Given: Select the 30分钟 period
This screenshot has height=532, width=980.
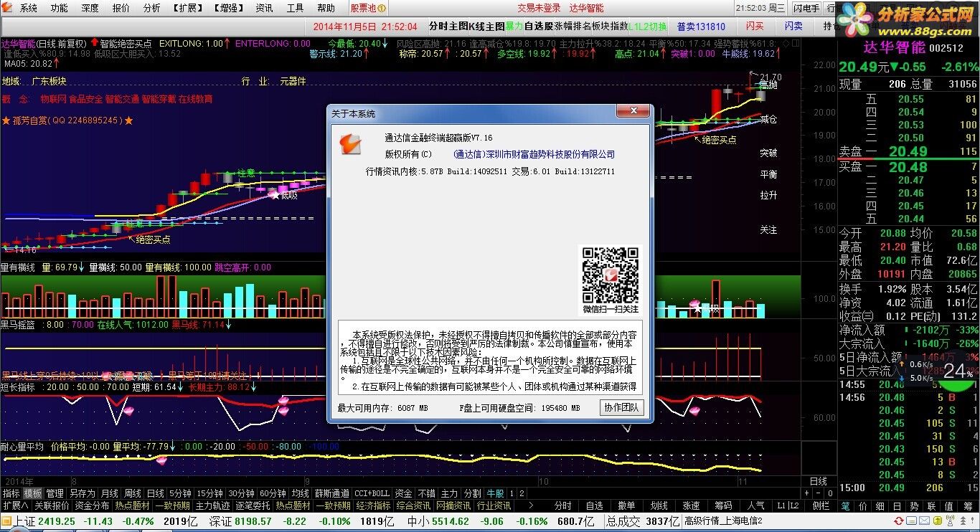Looking at the screenshot, I should coord(241,494).
